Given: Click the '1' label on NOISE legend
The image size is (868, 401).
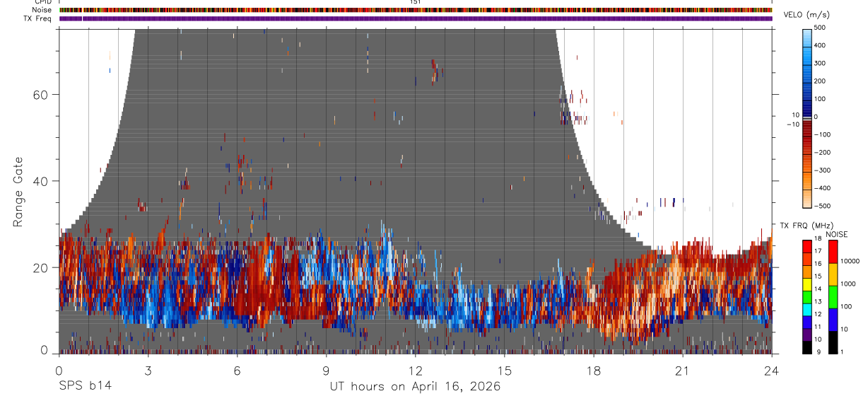Looking at the screenshot, I should [842, 351].
